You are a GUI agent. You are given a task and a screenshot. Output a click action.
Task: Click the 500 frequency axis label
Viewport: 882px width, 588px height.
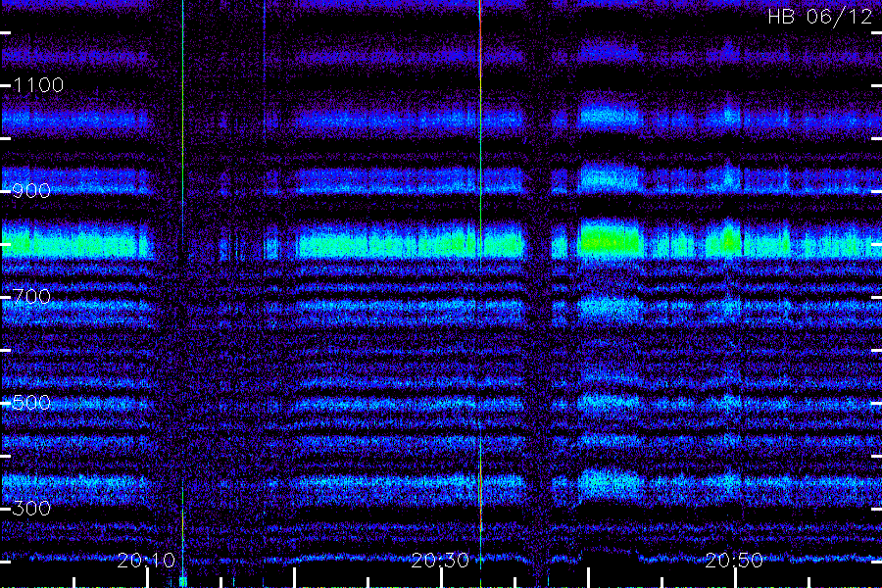tap(31, 403)
